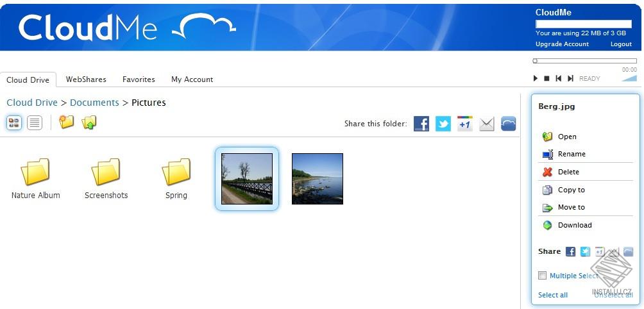The height and width of the screenshot is (309, 644).
Task: Switch to thumbnail icon view
Action: (14, 122)
